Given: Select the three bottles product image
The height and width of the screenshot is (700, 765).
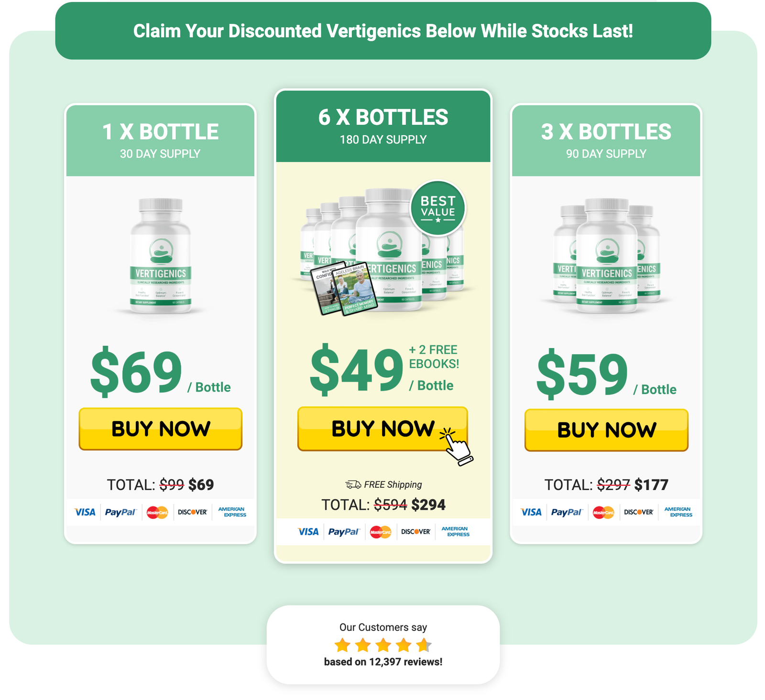Looking at the screenshot, I should (606, 256).
